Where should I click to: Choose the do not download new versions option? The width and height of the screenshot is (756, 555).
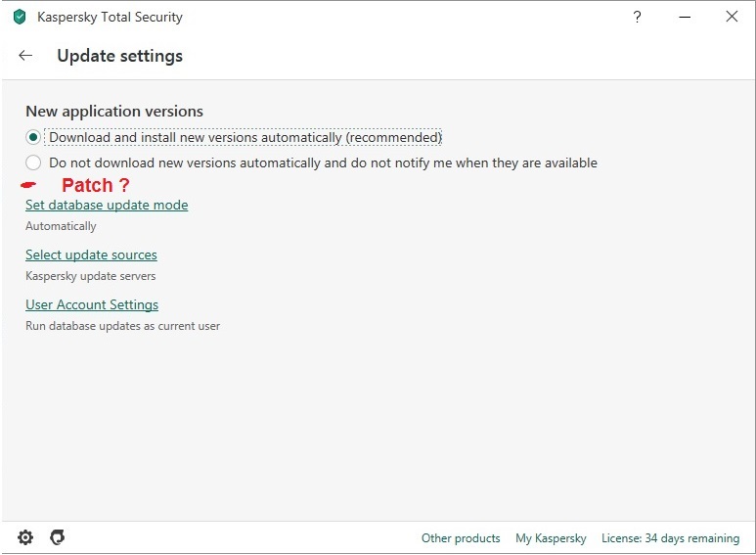point(34,163)
